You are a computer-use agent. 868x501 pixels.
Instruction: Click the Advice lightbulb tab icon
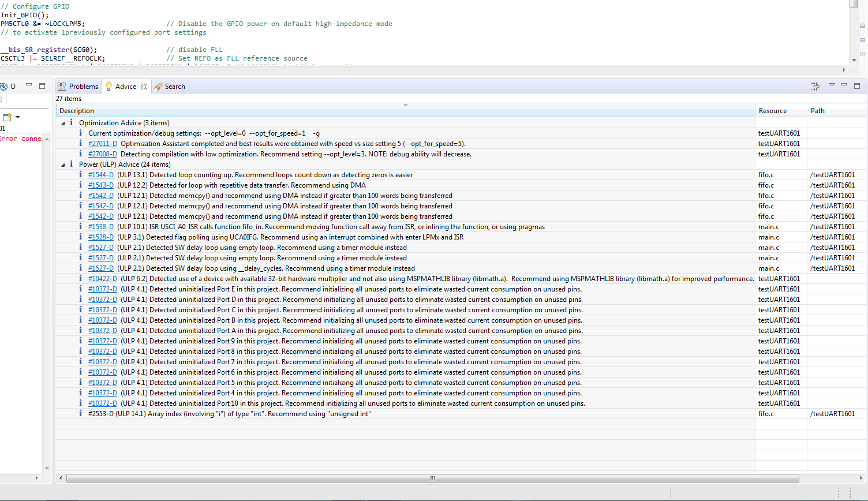tap(108, 87)
